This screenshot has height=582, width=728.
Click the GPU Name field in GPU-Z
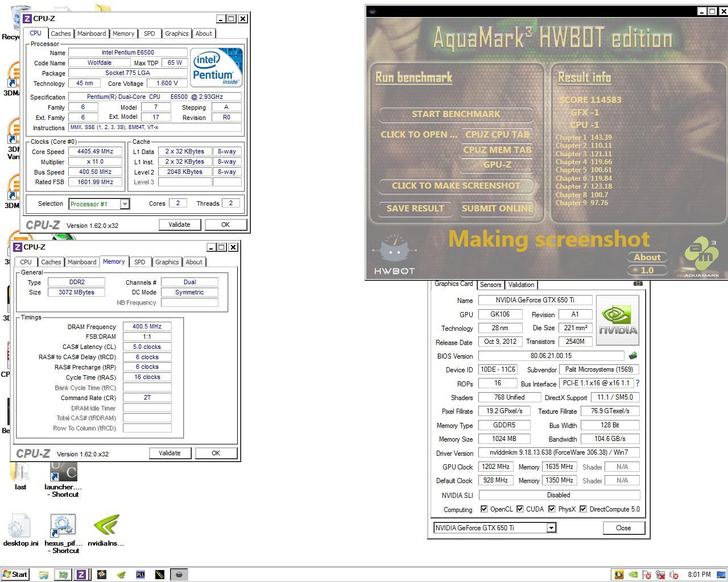point(535,300)
